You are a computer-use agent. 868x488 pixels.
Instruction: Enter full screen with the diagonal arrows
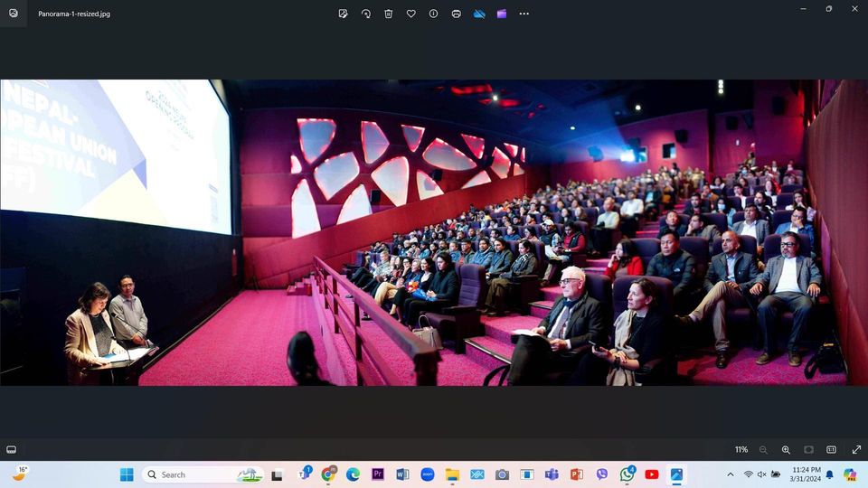point(856,450)
